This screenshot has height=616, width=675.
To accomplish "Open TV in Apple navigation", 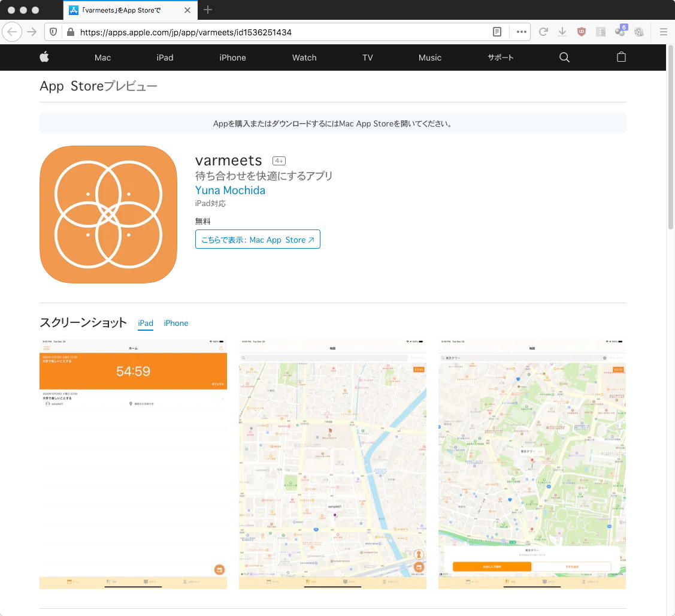I will coord(367,58).
